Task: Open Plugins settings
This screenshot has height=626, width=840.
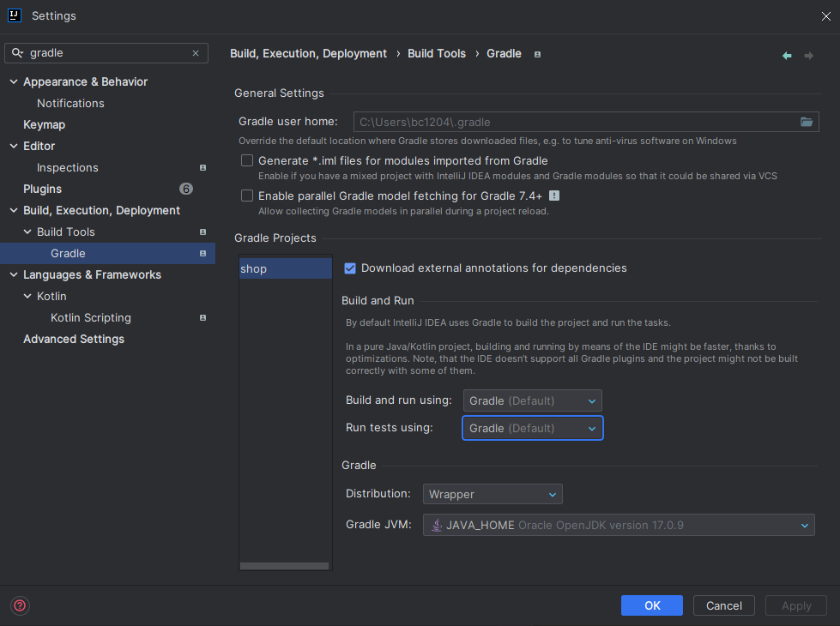Action: pos(42,189)
